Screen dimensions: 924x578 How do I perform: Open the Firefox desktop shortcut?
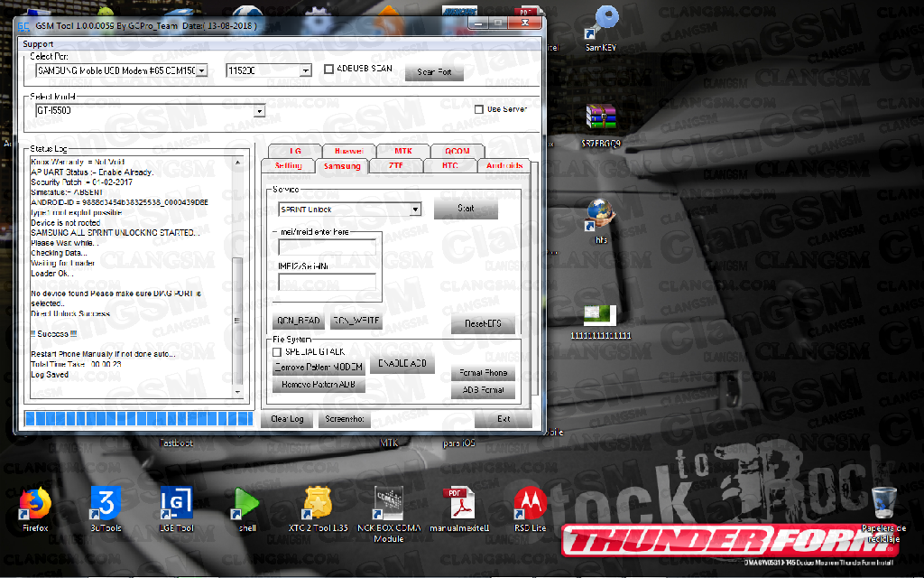[35, 508]
